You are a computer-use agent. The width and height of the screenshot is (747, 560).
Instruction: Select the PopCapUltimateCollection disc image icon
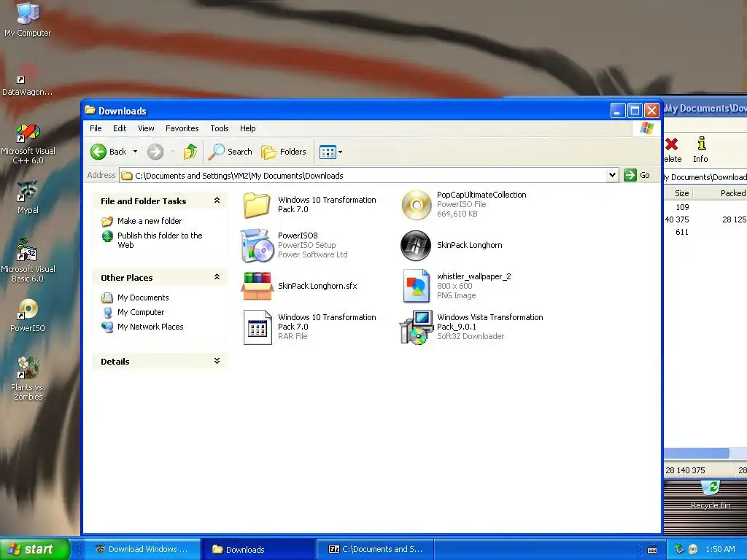[416, 205]
